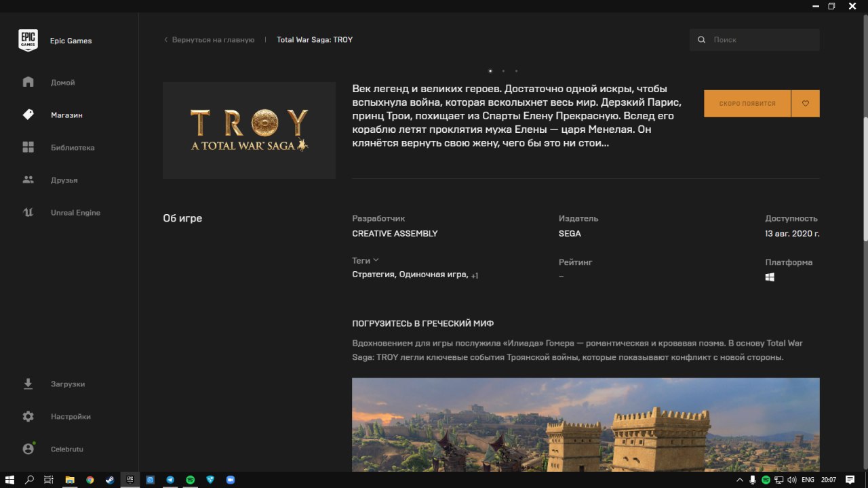868x488 pixels.
Task: Click the Windows platform icon
Action: coord(770,277)
